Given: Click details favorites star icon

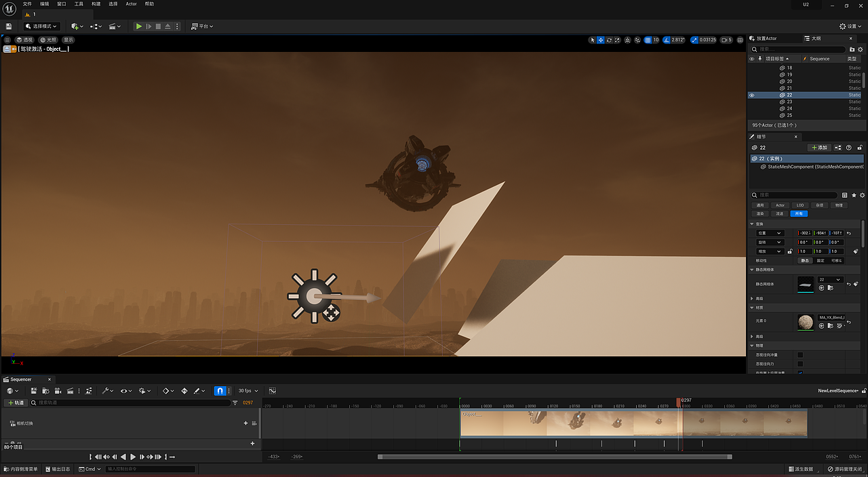Looking at the screenshot, I should [x=854, y=195].
